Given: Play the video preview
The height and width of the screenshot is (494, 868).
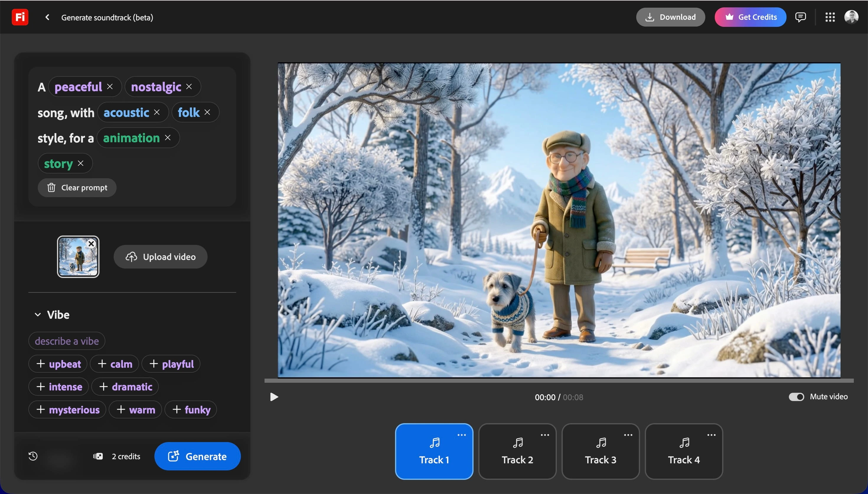Looking at the screenshot, I should pos(274,397).
